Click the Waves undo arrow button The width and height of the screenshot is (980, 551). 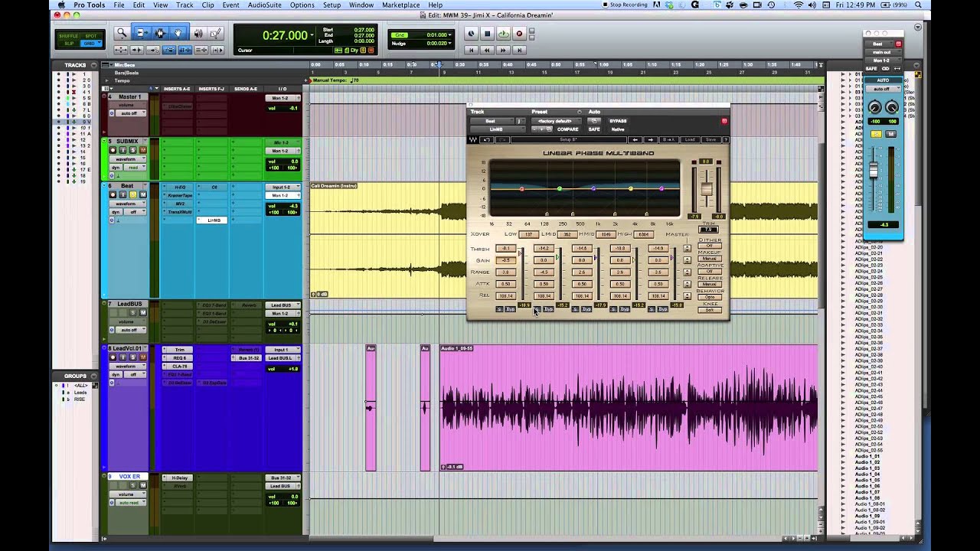(487, 139)
